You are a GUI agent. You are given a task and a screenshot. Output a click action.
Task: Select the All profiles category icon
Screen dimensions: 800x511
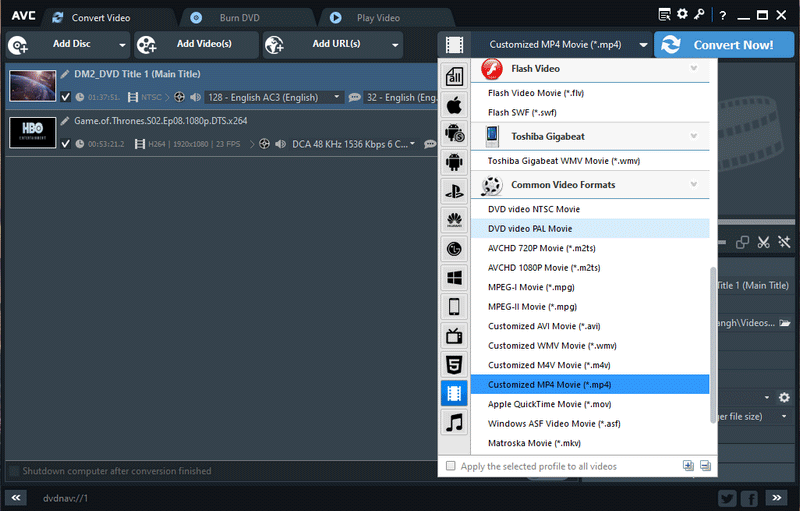click(454, 76)
